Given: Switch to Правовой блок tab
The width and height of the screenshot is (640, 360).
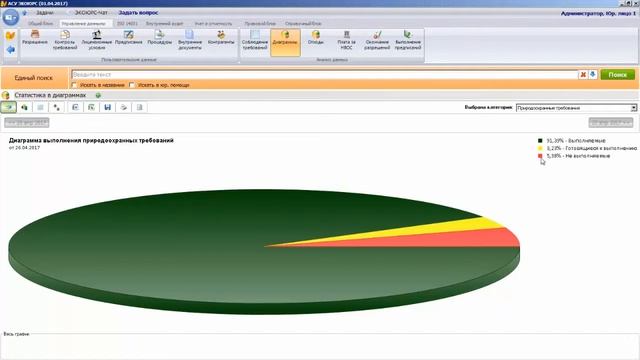Looking at the screenshot, I should pos(260,24).
